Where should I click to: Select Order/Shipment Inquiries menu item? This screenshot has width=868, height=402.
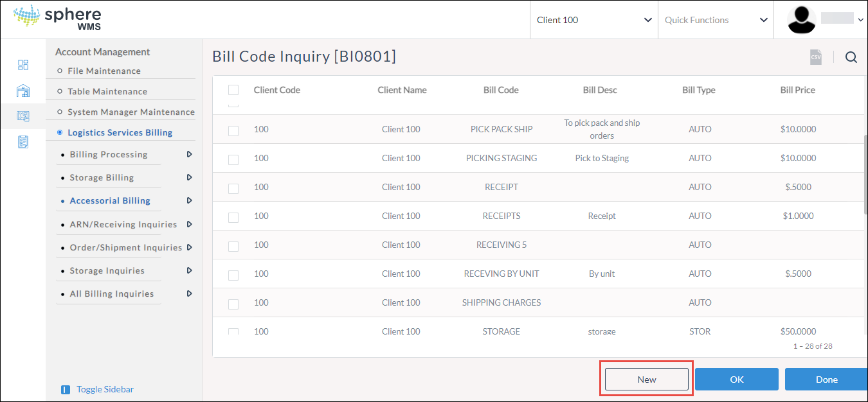(x=126, y=247)
